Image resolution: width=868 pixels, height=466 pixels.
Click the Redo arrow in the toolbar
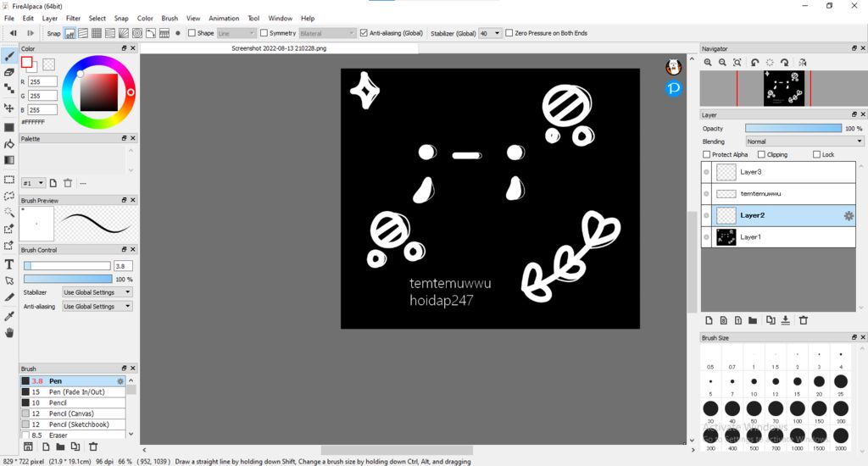click(x=30, y=33)
